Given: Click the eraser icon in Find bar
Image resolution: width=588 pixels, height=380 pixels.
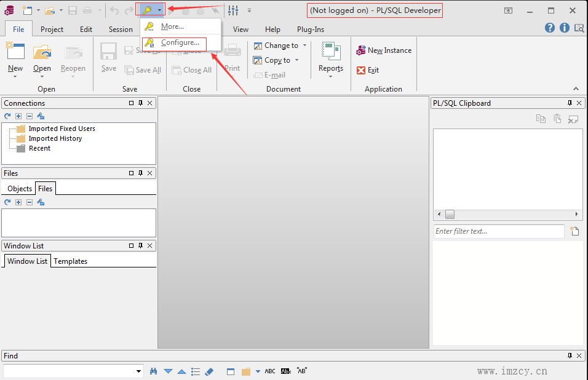Looking at the screenshot, I should pyautogui.click(x=209, y=371).
